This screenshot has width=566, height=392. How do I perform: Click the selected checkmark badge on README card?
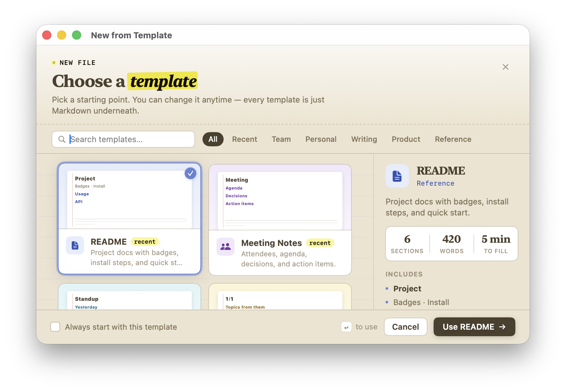click(191, 173)
